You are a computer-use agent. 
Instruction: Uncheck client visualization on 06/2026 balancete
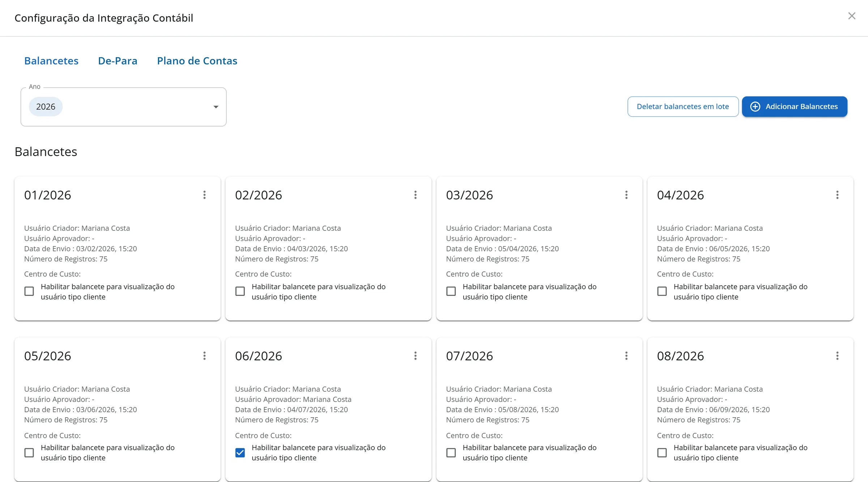click(240, 452)
